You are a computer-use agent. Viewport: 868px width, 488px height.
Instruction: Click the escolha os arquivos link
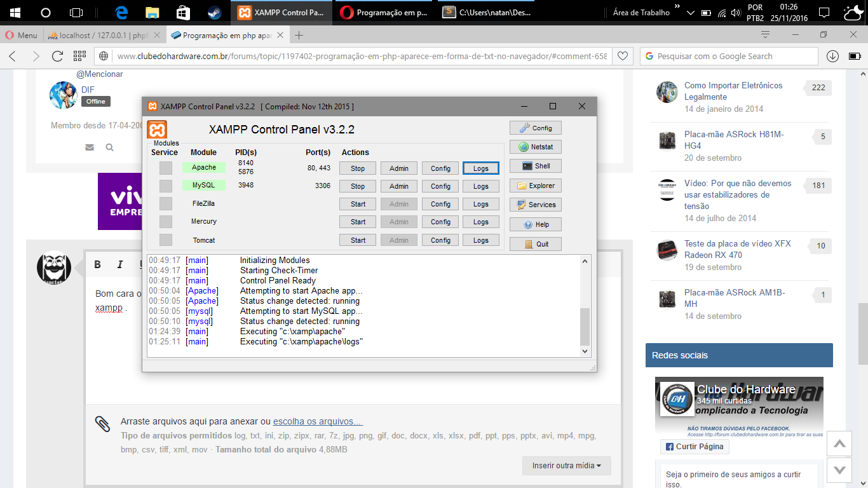[x=318, y=421]
